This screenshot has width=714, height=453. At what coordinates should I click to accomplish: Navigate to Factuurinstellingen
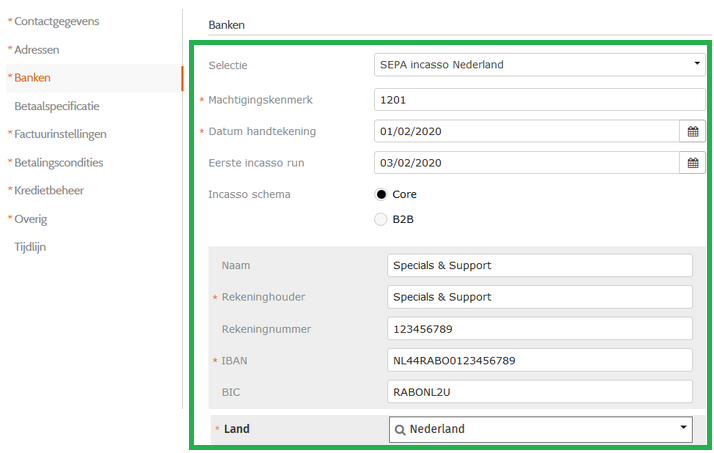(x=60, y=134)
